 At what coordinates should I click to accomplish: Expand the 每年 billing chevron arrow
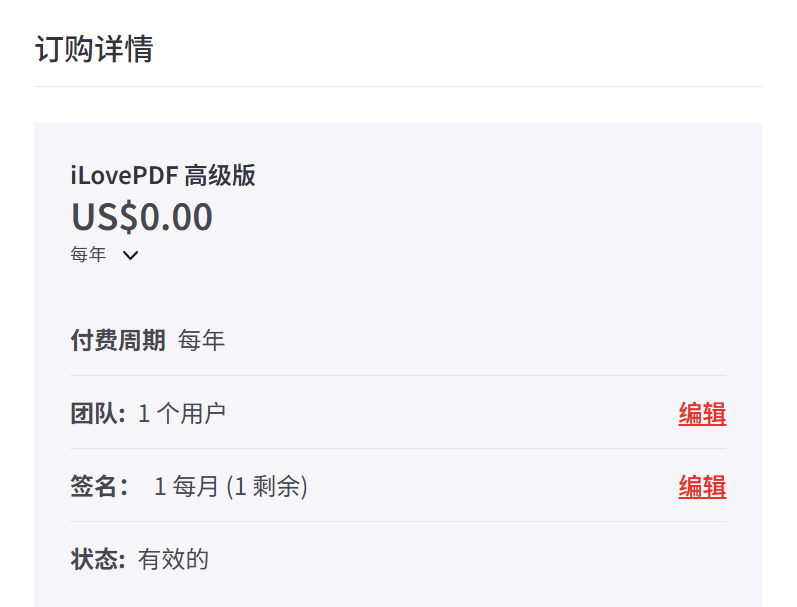point(130,255)
